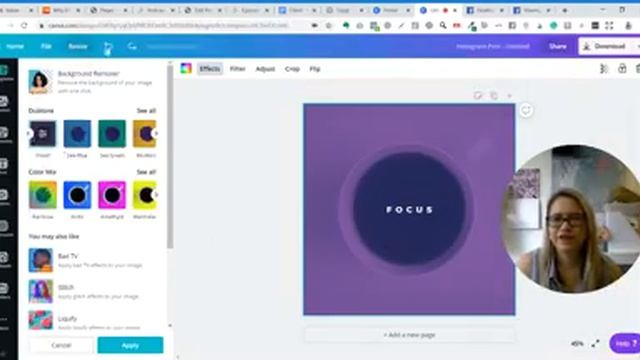Image resolution: width=640 pixels, height=360 pixels.
Task: Open the Filter tab in the toolbar
Action: pyautogui.click(x=238, y=69)
